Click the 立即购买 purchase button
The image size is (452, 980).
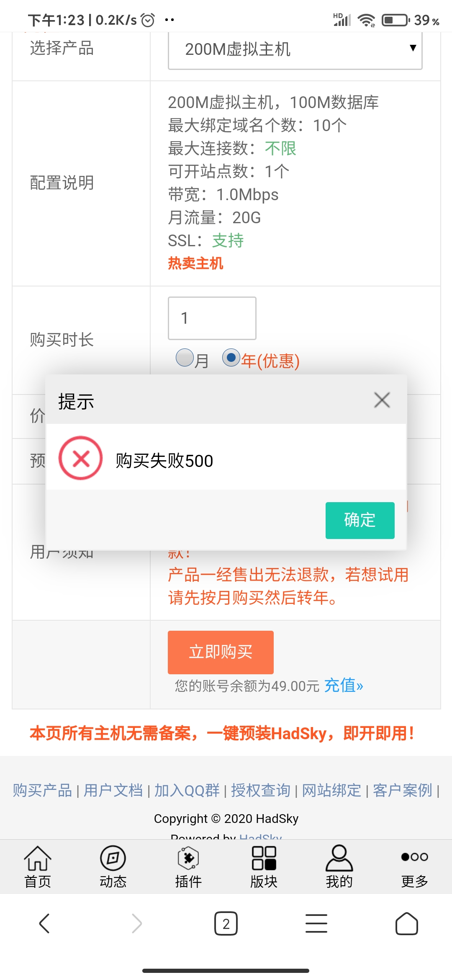coord(221,652)
